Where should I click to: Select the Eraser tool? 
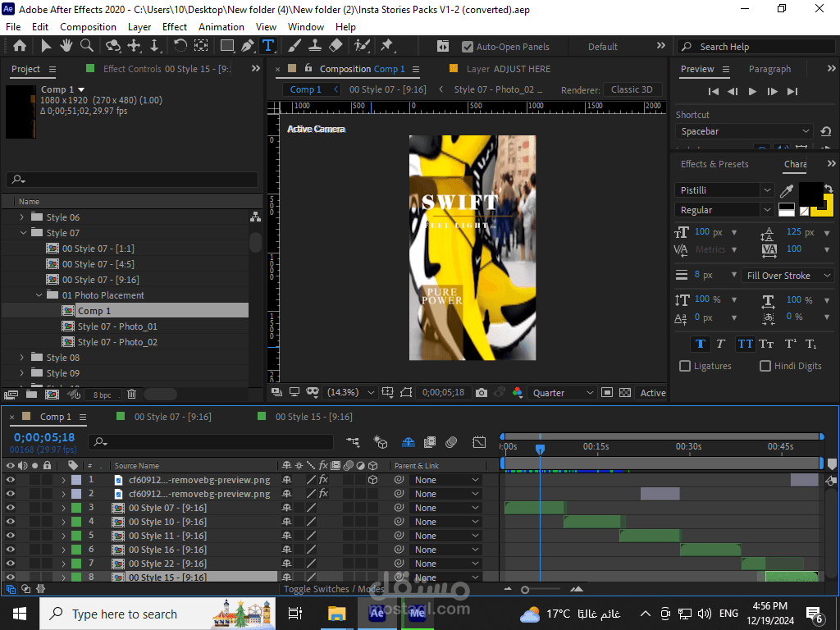point(336,46)
